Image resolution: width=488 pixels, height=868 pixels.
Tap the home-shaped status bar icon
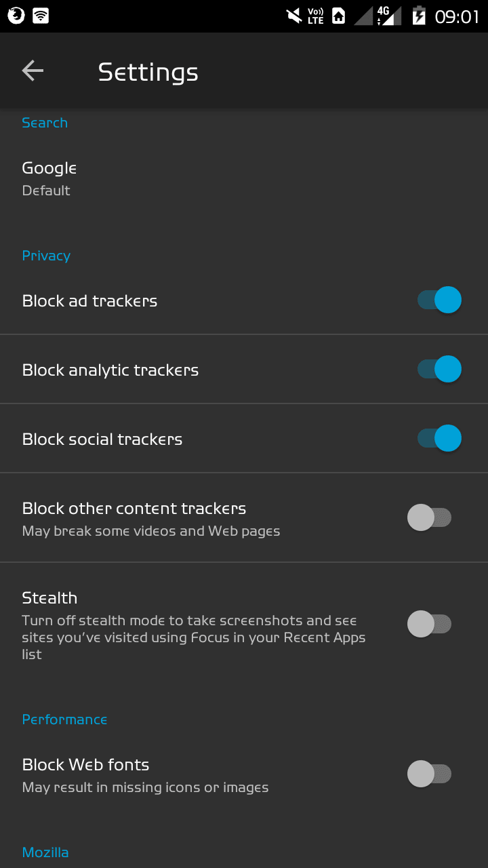click(x=339, y=16)
